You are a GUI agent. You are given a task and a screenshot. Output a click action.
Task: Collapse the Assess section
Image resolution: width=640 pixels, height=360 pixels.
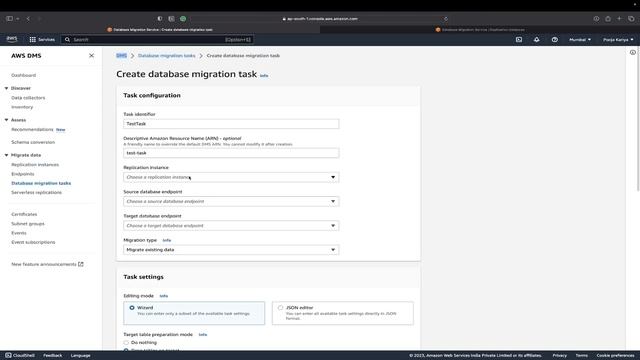coord(7,120)
